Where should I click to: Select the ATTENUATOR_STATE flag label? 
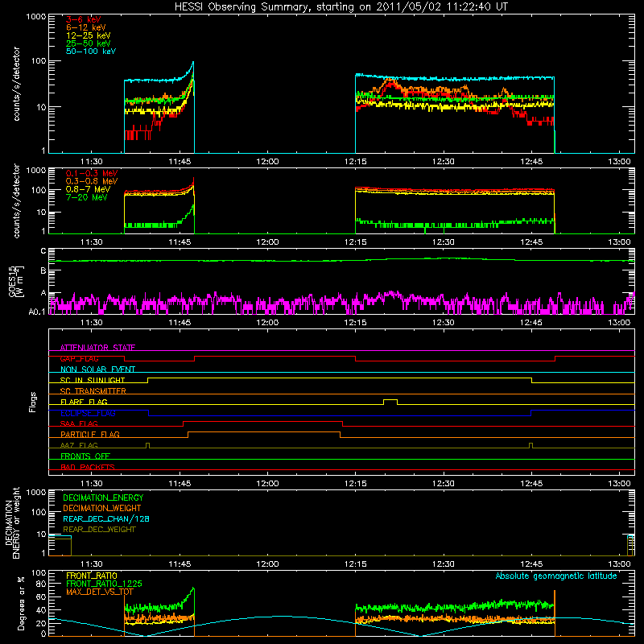click(97, 348)
